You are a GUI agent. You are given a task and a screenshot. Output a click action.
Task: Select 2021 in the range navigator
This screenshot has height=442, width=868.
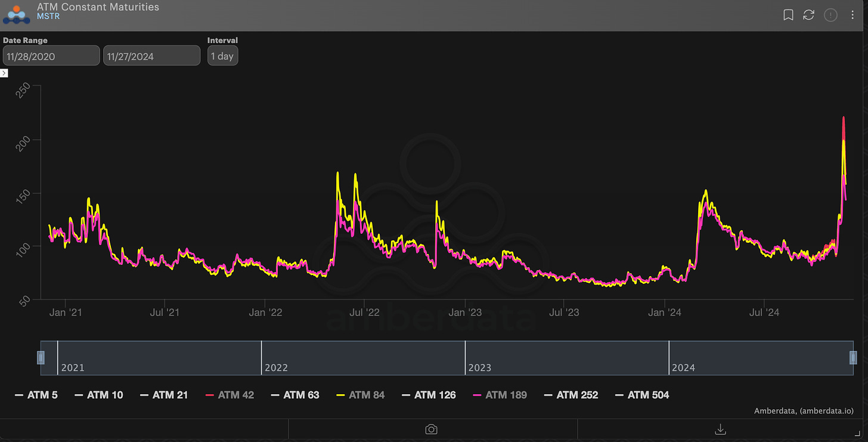pos(73,367)
